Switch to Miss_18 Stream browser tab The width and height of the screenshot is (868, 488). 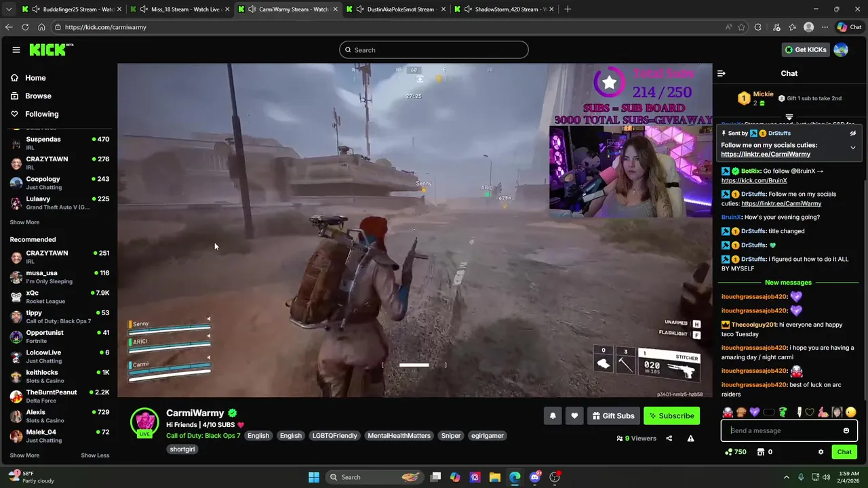tap(180, 9)
